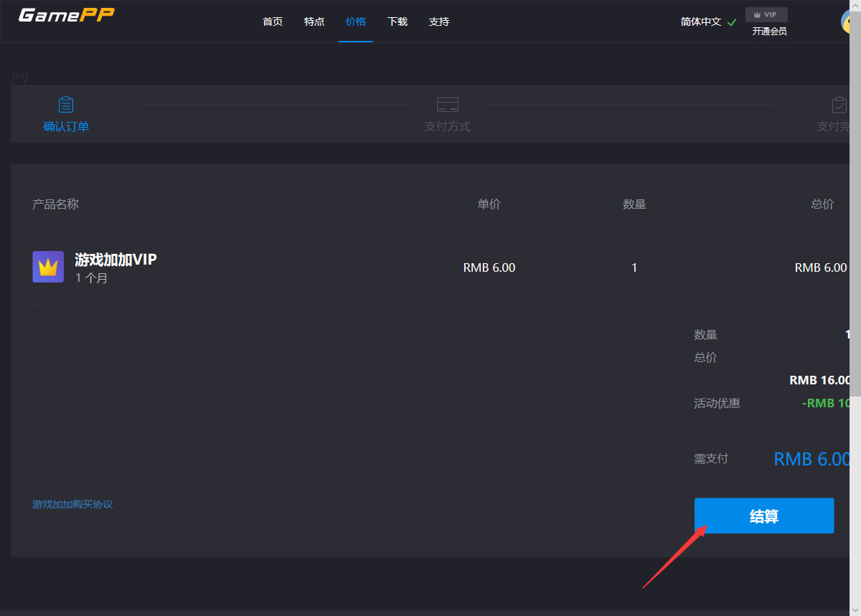Click the 确认订单 step label

66,127
